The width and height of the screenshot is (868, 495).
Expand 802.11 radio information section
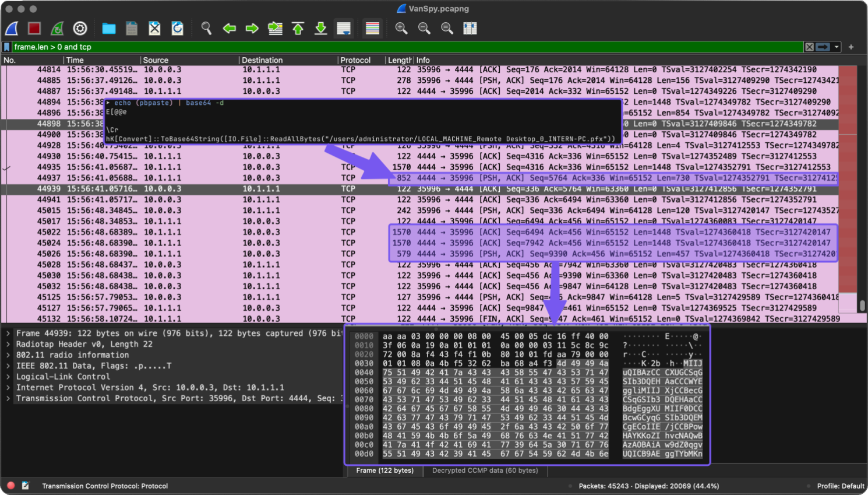tap(8, 355)
